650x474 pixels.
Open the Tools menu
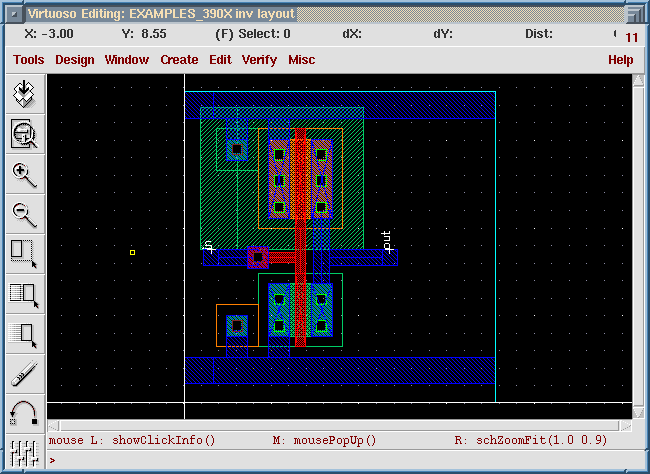pyautogui.click(x=28, y=60)
